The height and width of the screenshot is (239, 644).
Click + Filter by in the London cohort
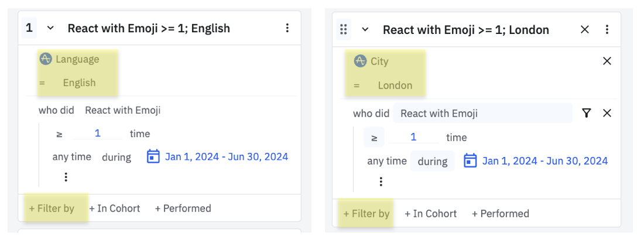[366, 214]
